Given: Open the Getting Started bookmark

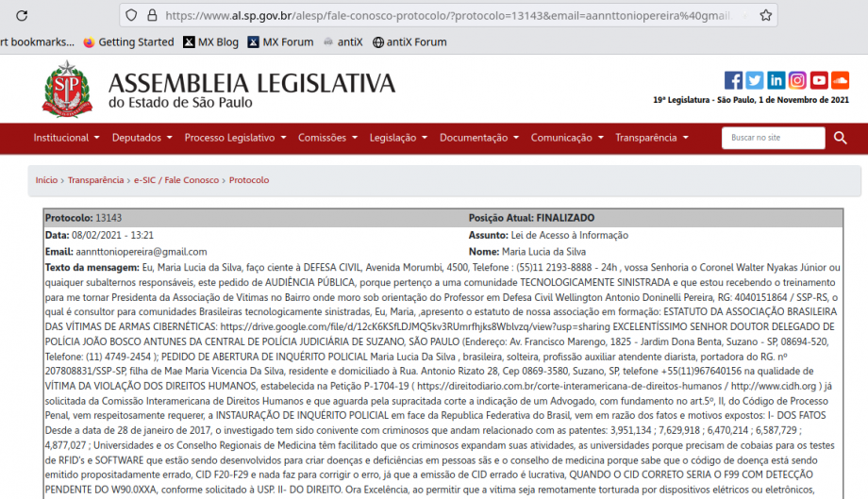Looking at the screenshot, I should click(x=128, y=42).
